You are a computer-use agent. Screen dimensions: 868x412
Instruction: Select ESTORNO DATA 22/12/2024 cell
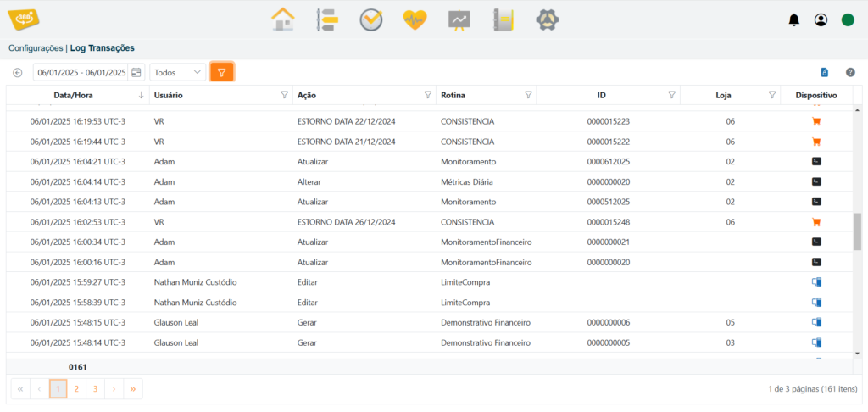click(x=347, y=121)
